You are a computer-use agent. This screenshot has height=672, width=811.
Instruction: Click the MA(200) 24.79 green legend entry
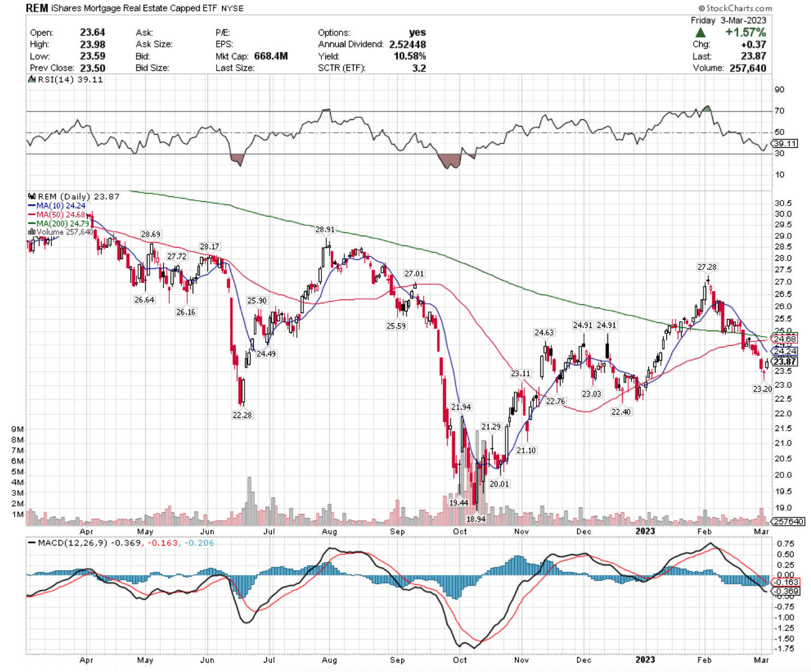pos(59,224)
